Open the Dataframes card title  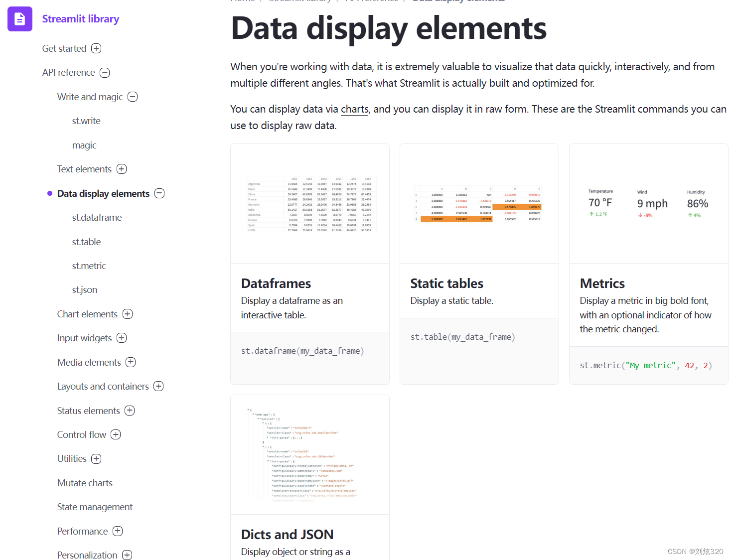tap(276, 283)
